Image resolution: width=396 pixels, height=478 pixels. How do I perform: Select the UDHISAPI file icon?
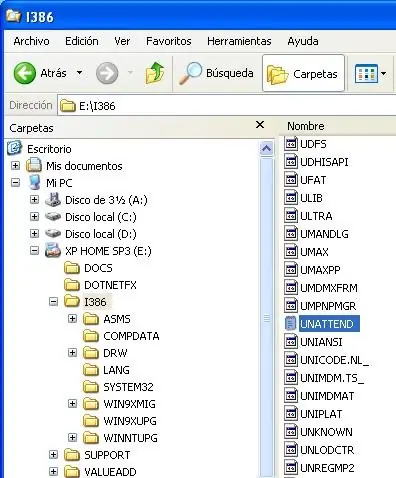291,162
